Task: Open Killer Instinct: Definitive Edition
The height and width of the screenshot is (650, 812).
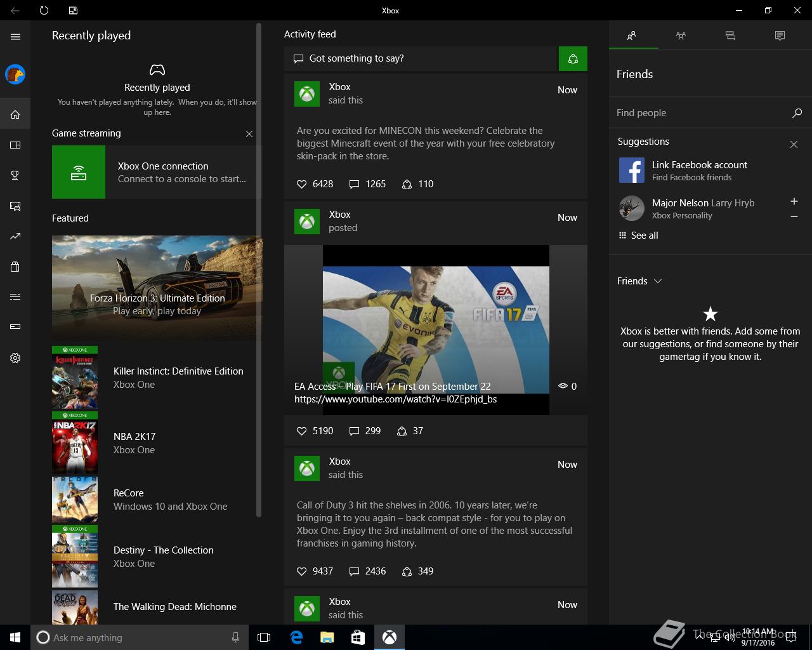Action: coord(157,378)
